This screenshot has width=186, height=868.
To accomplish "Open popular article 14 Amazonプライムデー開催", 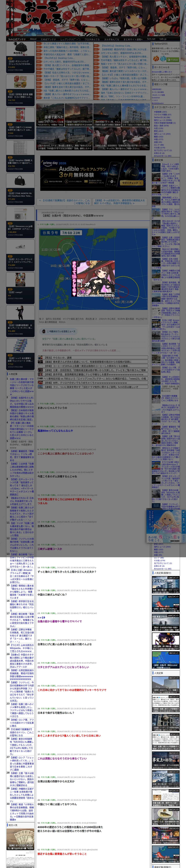I will click(x=22, y=576).
